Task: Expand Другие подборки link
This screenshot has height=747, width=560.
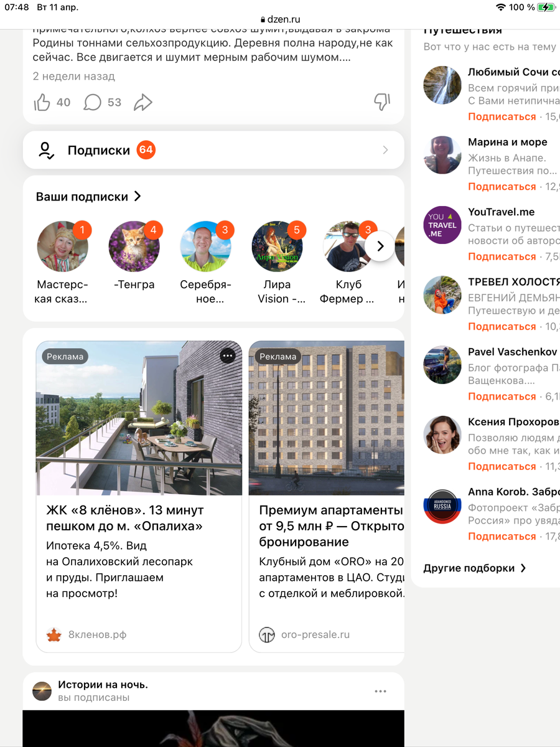Action: 475,568
